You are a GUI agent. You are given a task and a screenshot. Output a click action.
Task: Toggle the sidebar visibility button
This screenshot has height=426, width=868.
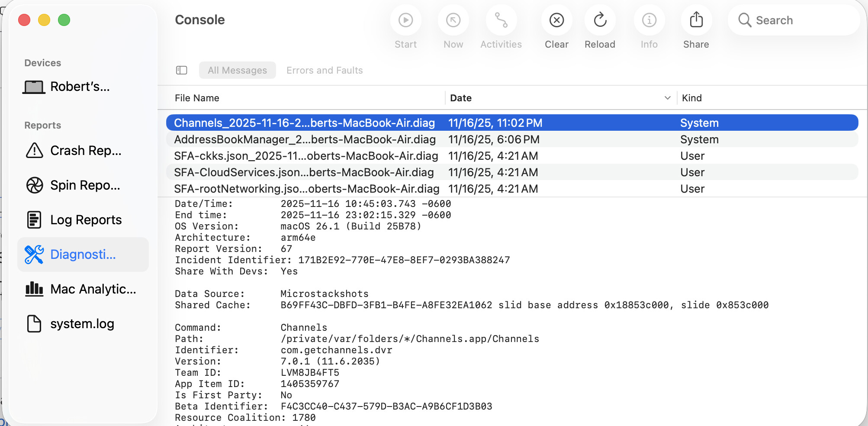[182, 70]
